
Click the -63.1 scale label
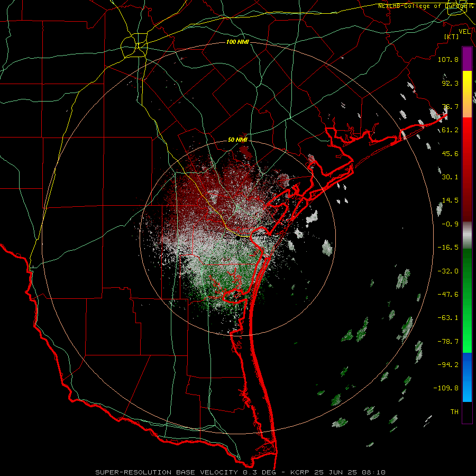pos(448,318)
